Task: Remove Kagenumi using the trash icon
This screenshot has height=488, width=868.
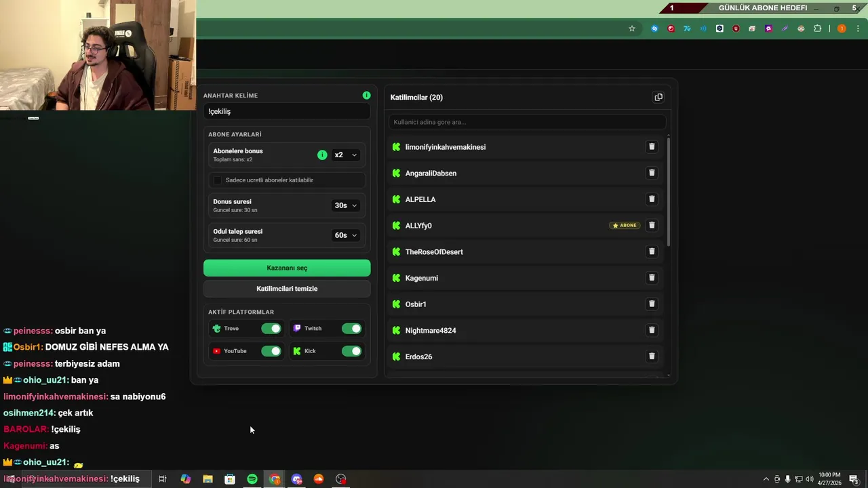Action: [652, 278]
